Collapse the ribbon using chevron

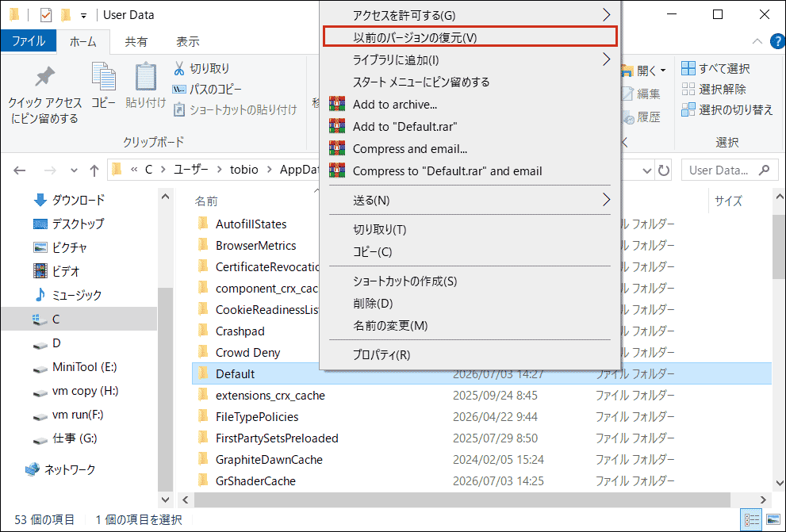(x=757, y=41)
